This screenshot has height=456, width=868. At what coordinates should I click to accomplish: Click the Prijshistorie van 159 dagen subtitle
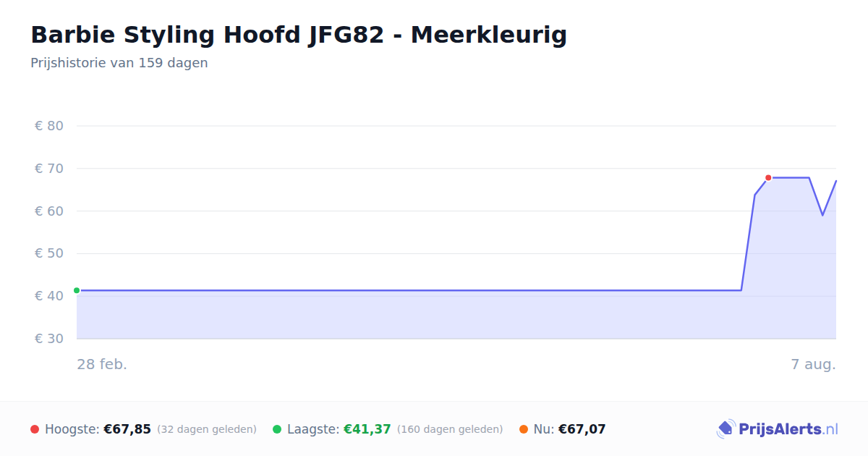119,63
